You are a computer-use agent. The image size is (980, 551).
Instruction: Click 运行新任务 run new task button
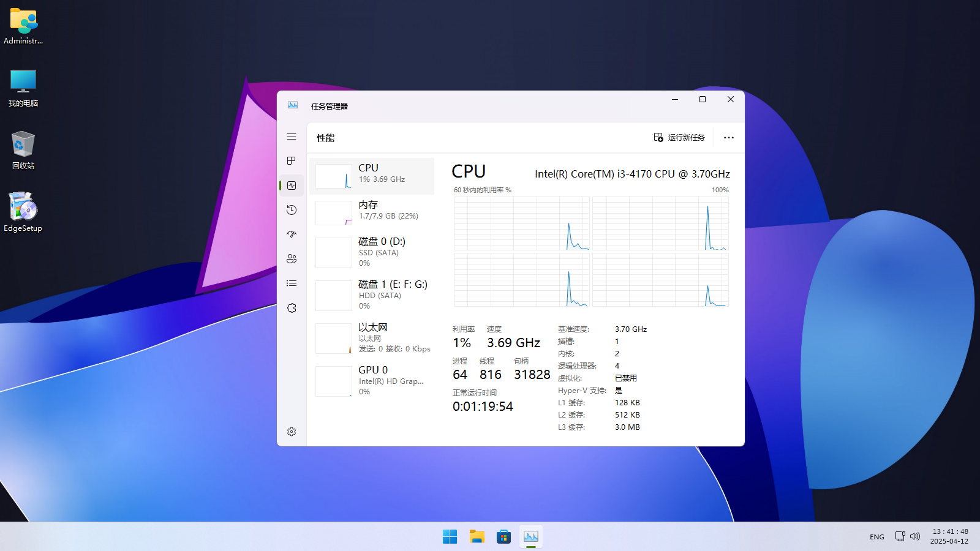pyautogui.click(x=679, y=138)
